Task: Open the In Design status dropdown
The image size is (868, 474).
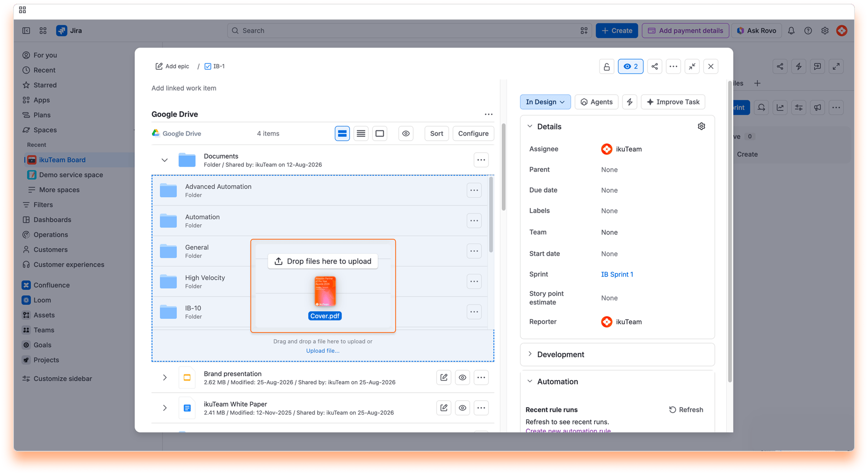Action: [x=545, y=102]
